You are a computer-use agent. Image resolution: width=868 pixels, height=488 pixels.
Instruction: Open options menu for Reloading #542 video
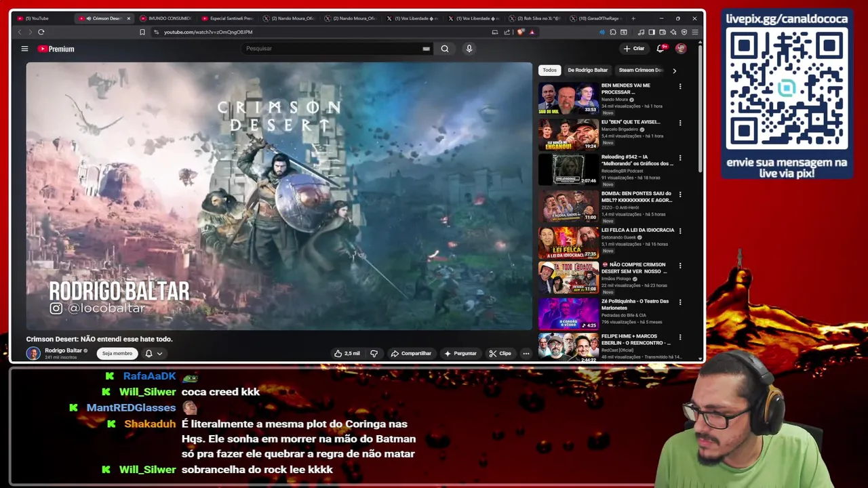pyautogui.click(x=680, y=157)
